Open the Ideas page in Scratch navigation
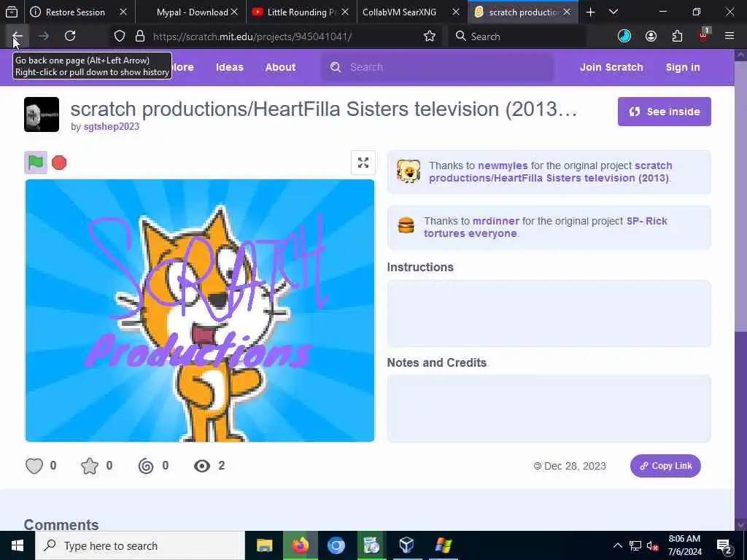Image resolution: width=747 pixels, height=560 pixels. (x=230, y=67)
